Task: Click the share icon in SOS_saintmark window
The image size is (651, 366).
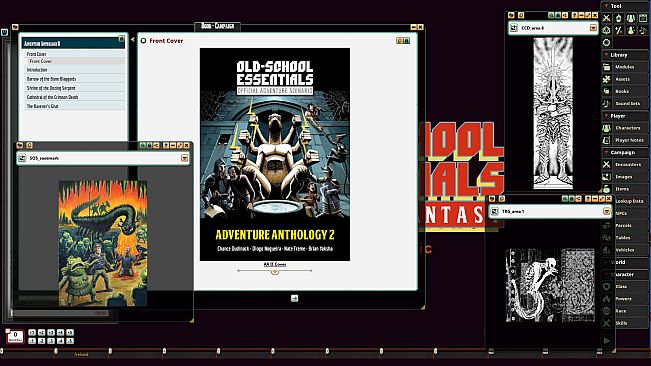Action: 156,145
